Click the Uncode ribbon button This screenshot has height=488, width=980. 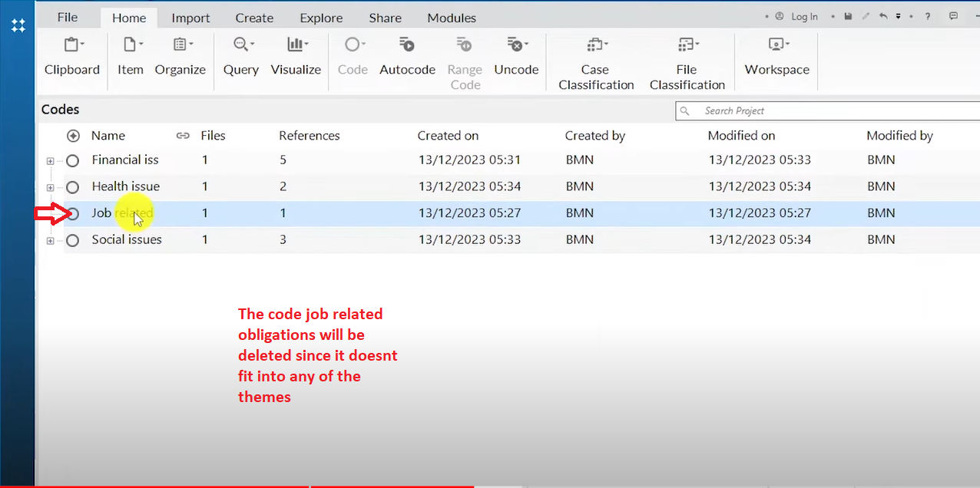(x=516, y=56)
